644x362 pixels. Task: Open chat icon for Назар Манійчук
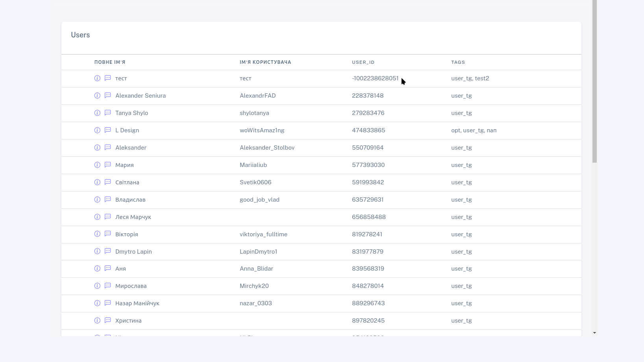[107, 303]
